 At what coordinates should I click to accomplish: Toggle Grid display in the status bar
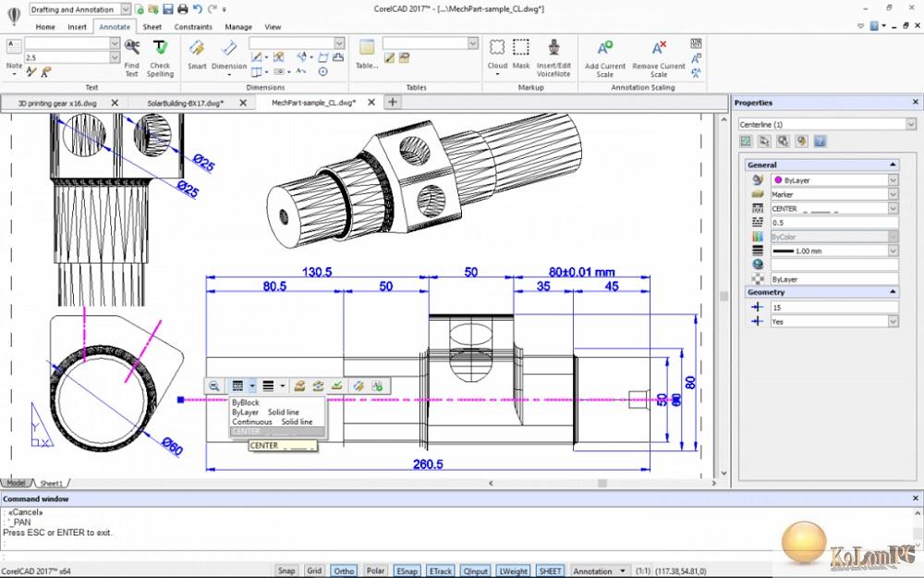[314, 571]
